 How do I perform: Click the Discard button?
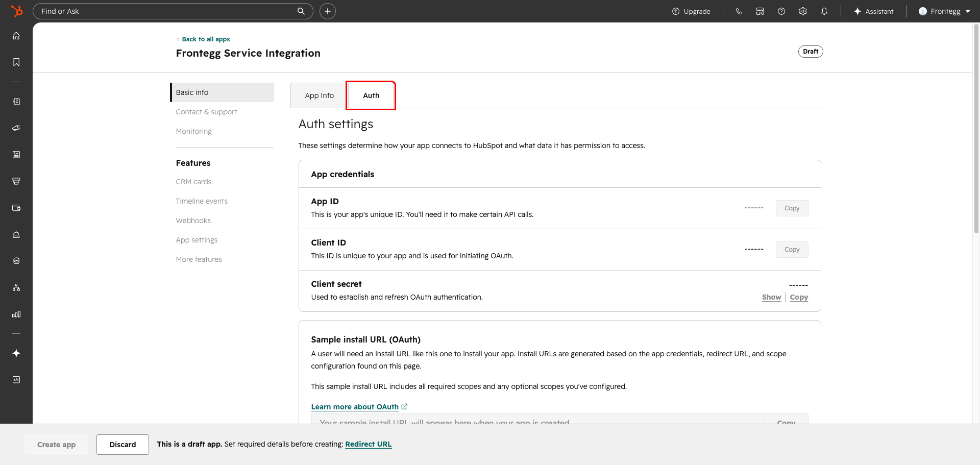coord(122,445)
